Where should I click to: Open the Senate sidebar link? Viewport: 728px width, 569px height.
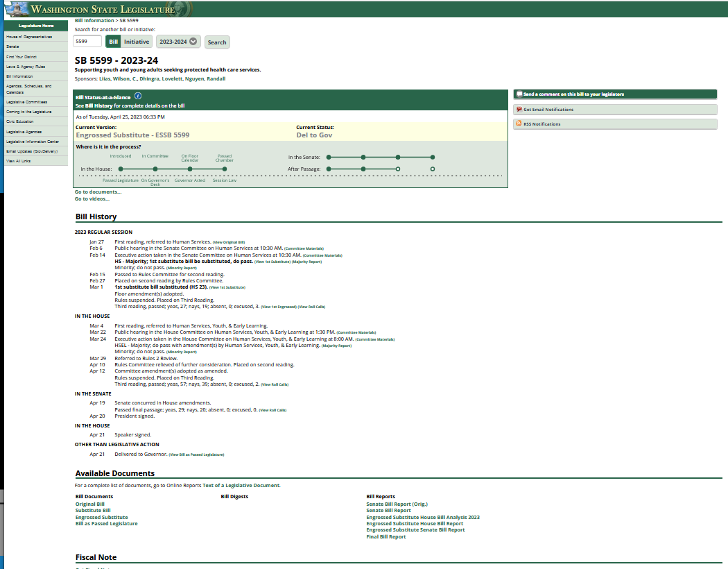coord(13,46)
